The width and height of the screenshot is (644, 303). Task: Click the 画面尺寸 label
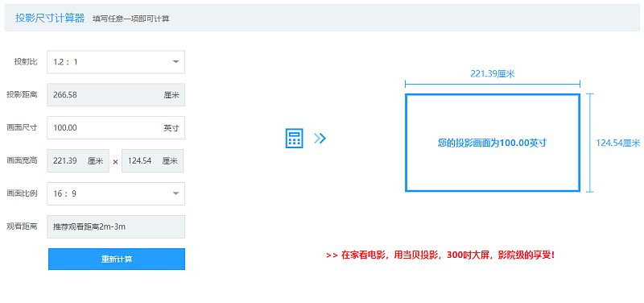[x=22, y=127]
